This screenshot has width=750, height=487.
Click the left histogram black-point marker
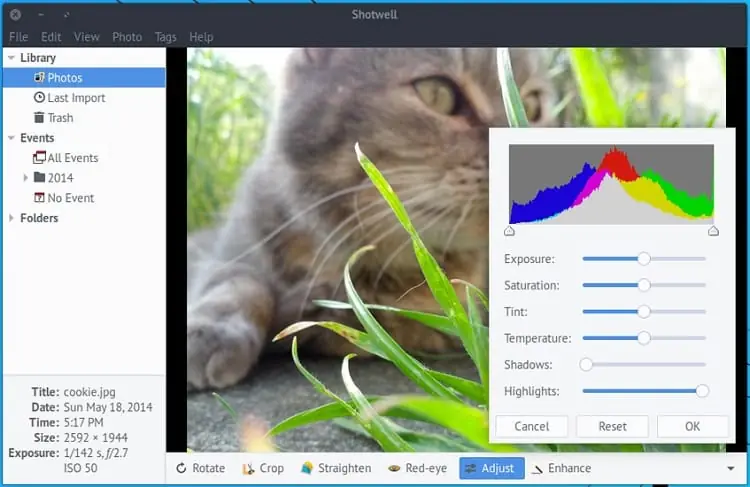point(509,232)
